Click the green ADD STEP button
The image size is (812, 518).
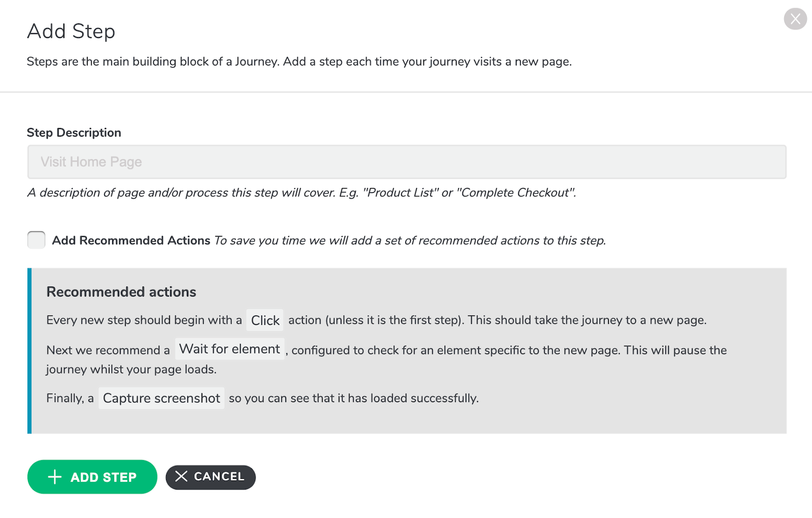pyautogui.click(x=92, y=477)
